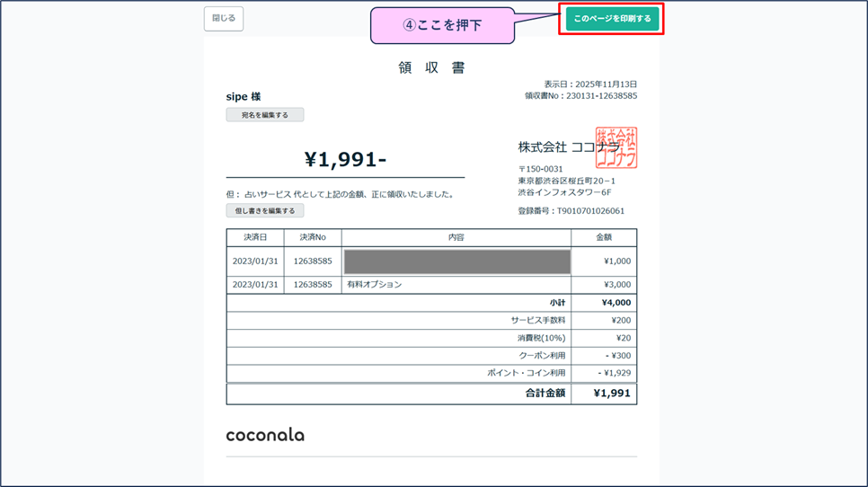
Task: Click the large ¥1,991- amount
Action: pos(345,160)
